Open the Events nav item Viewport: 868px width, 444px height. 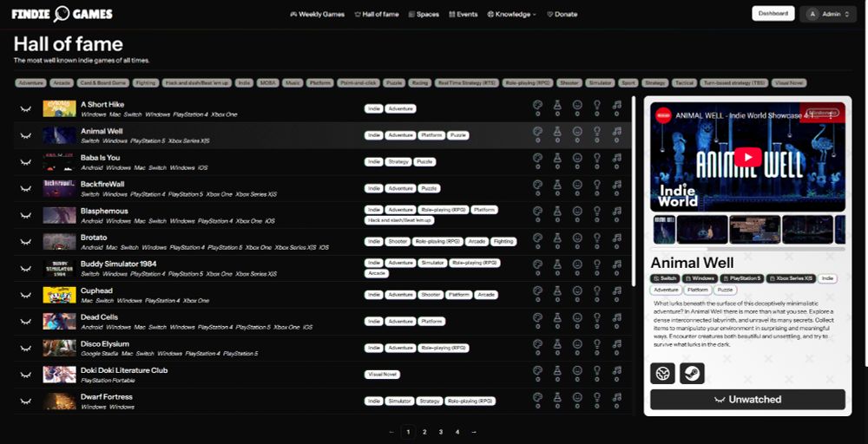point(464,15)
